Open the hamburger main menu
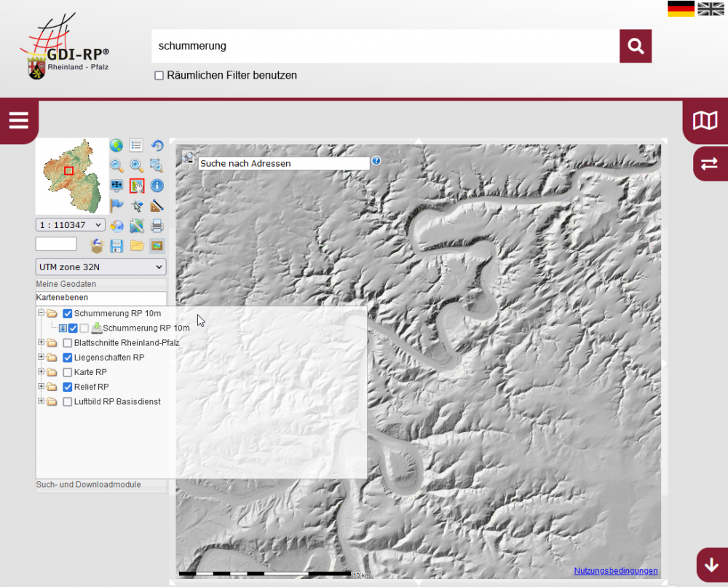Image resolution: width=728 pixels, height=587 pixels. pyautogui.click(x=19, y=121)
